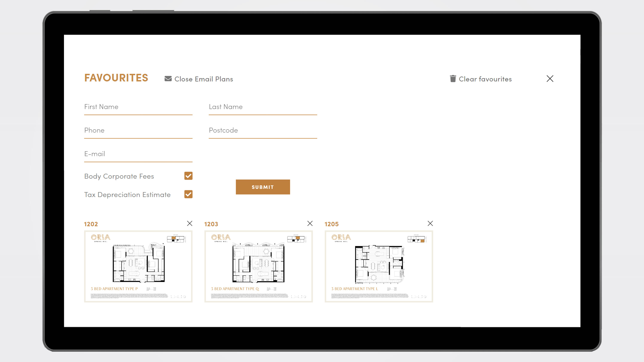Open 3 Bed Apartment Type Q floorplan
Viewport: 644px width, 362px height.
tap(258, 266)
